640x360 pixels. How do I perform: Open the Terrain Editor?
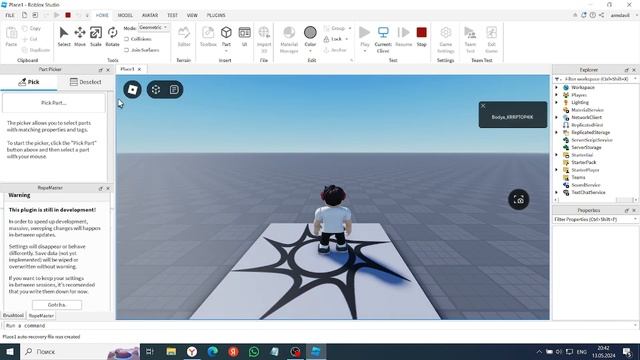pos(184,36)
